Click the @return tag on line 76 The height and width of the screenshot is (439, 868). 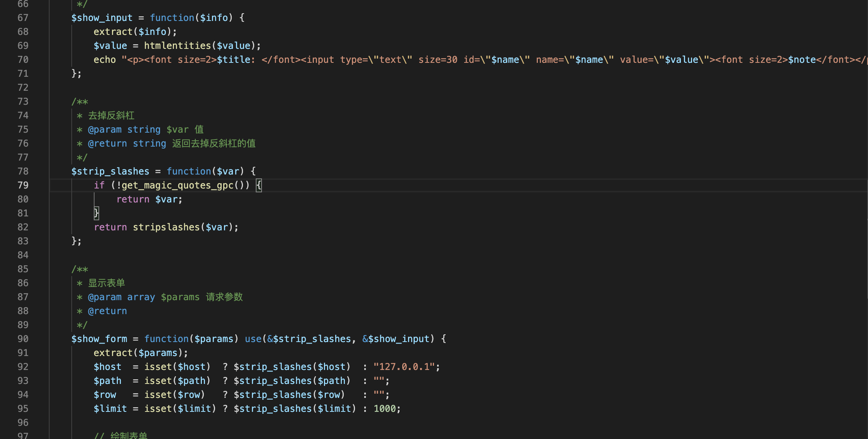pos(107,143)
